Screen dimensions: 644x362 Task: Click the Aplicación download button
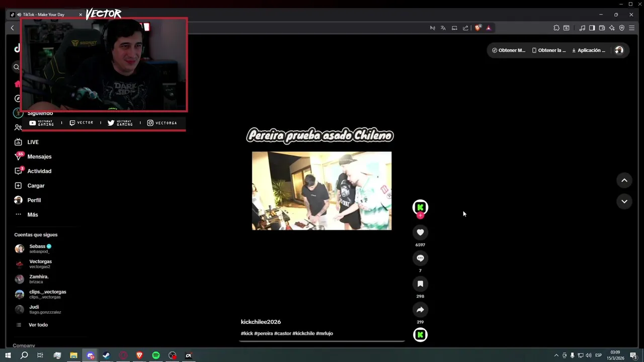coord(589,50)
